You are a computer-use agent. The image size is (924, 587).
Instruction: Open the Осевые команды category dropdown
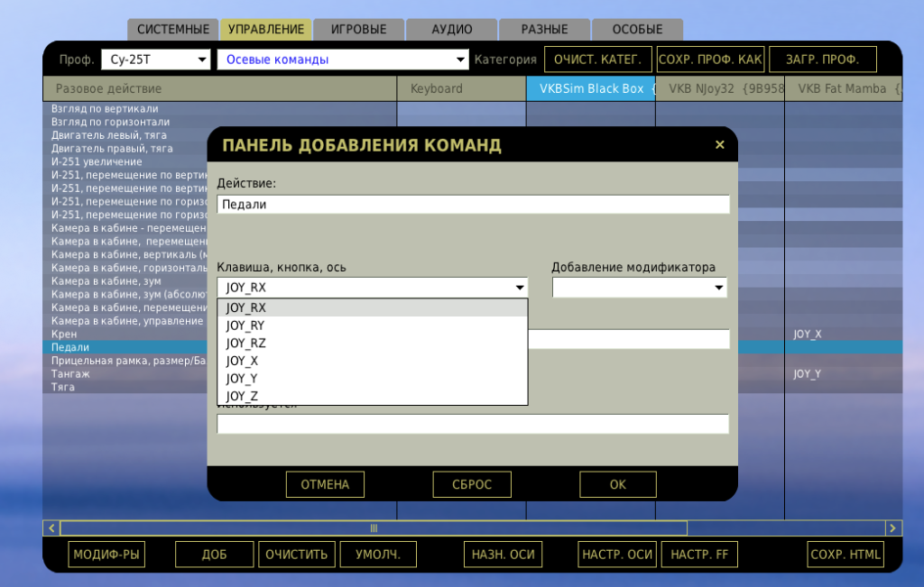(x=343, y=60)
